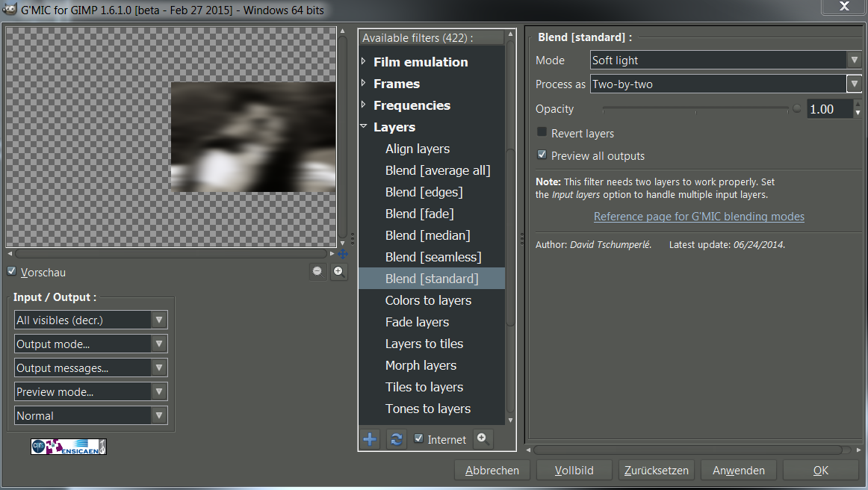Click the Anwenden button
Image resolution: width=868 pixels, height=490 pixels.
[739, 470]
